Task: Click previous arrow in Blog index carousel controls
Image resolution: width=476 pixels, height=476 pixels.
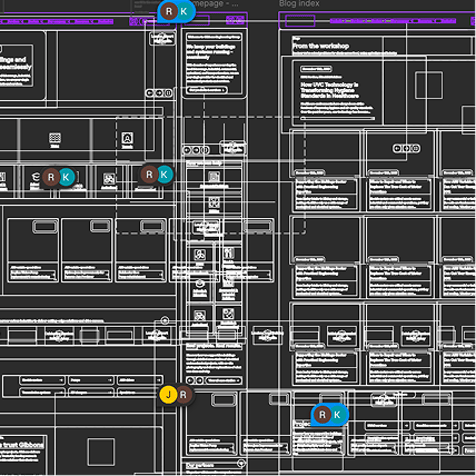Action: click(x=397, y=148)
